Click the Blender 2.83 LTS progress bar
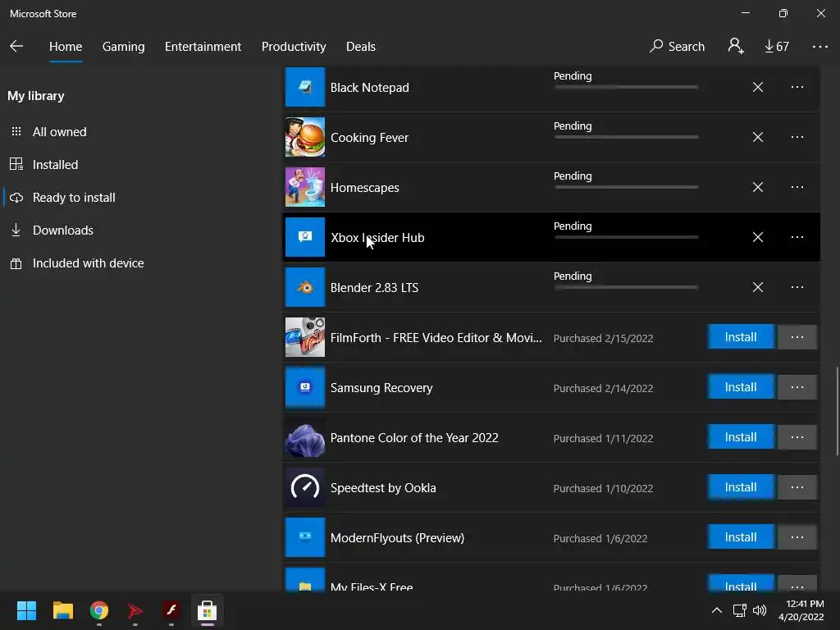This screenshot has height=630, width=840. [x=626, y=287]
